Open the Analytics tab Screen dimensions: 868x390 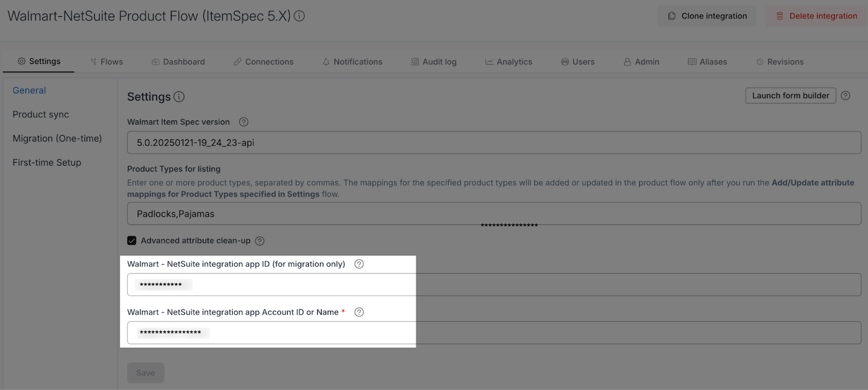(x=509, y=62)
